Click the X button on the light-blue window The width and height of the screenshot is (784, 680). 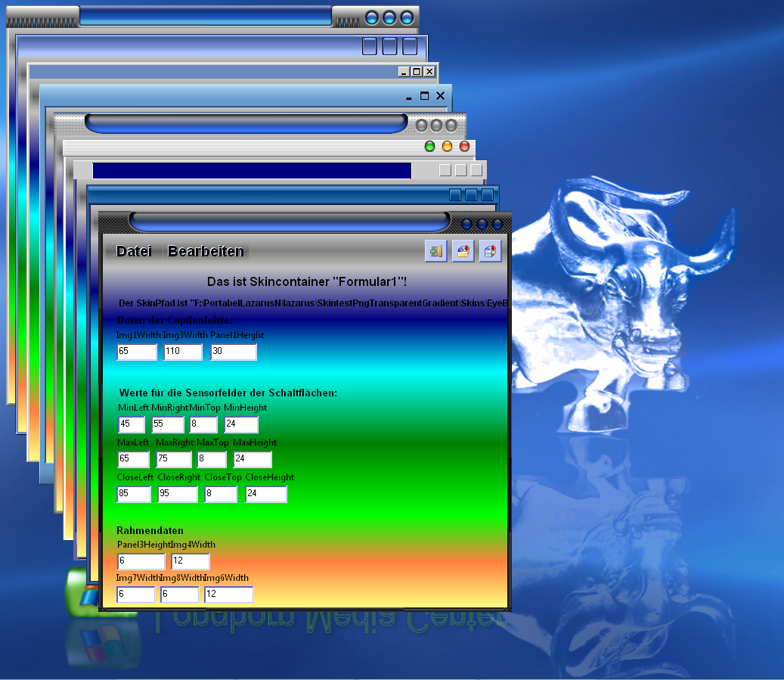(x=440, y=96)
